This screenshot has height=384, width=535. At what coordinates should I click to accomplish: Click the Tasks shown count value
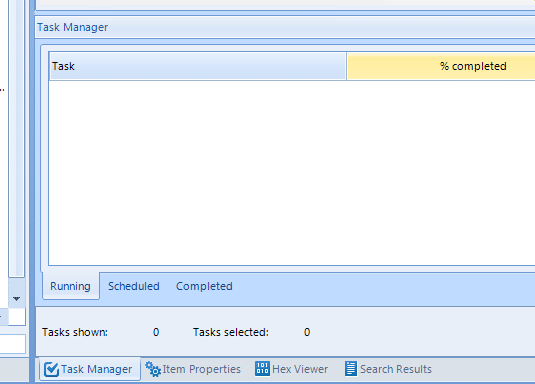click(156, 332)
